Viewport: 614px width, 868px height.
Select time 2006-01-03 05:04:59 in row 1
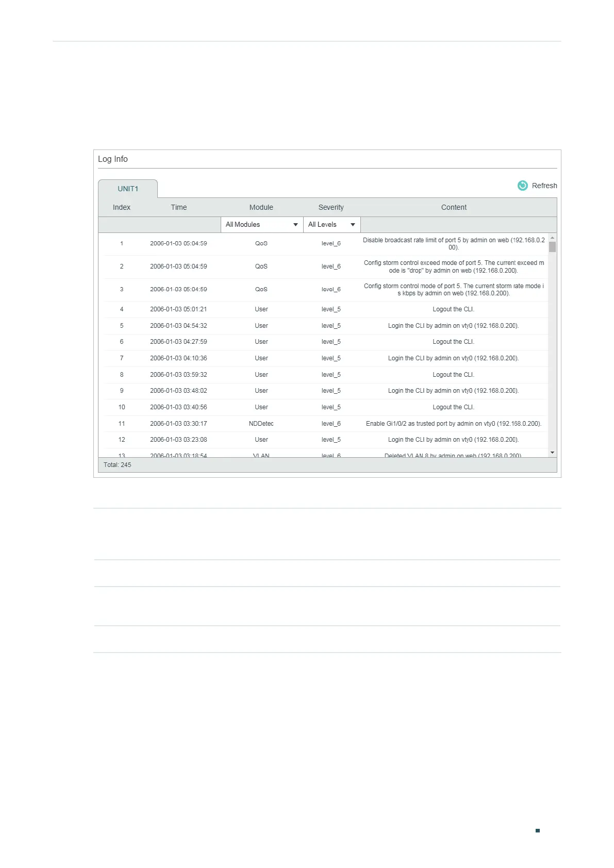point(178,243)
